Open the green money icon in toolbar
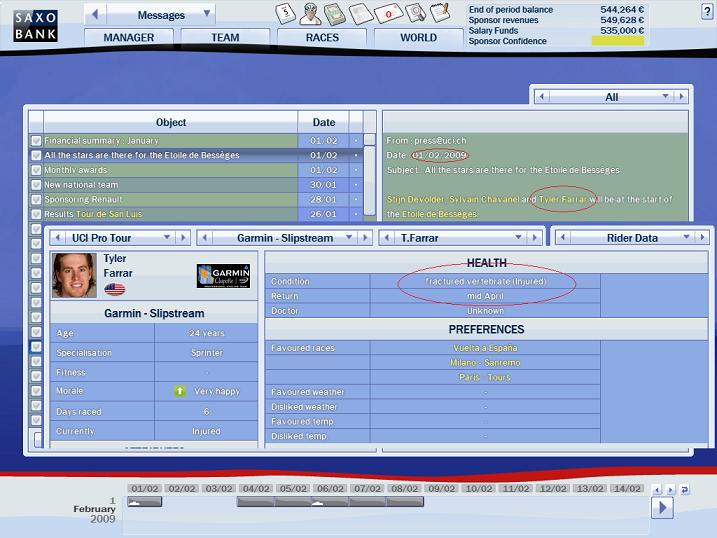This screenshot has height=538, width=717. click(x=335, y=13)
